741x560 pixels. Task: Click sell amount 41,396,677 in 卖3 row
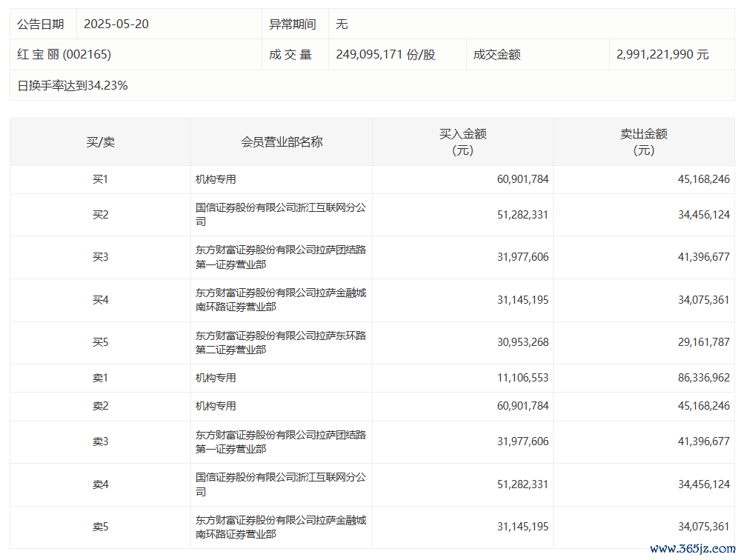coord(704,441)
